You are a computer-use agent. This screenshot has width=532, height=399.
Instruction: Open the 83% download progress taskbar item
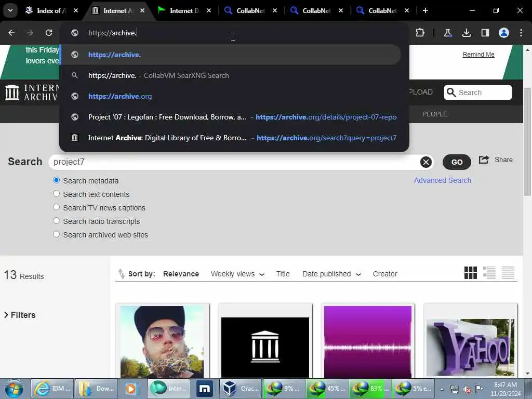370,389
